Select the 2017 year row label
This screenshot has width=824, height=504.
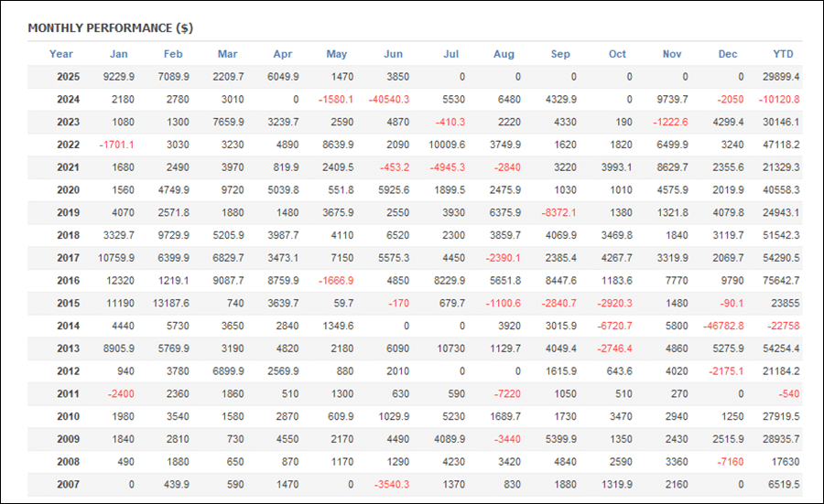click(69, 258)
